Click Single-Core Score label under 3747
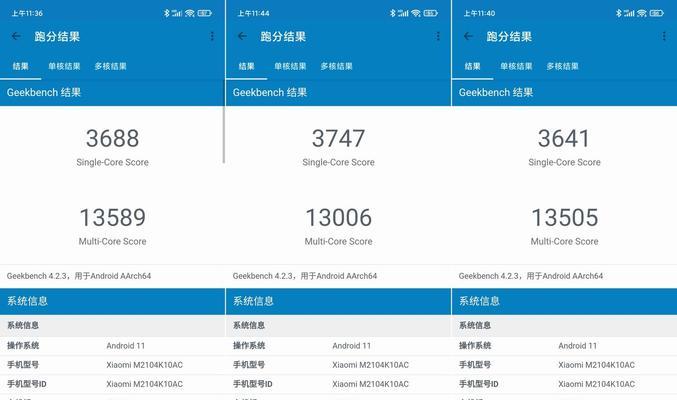Image resolution: width=677 pixels, height=400 pixels. coord(338,162)
